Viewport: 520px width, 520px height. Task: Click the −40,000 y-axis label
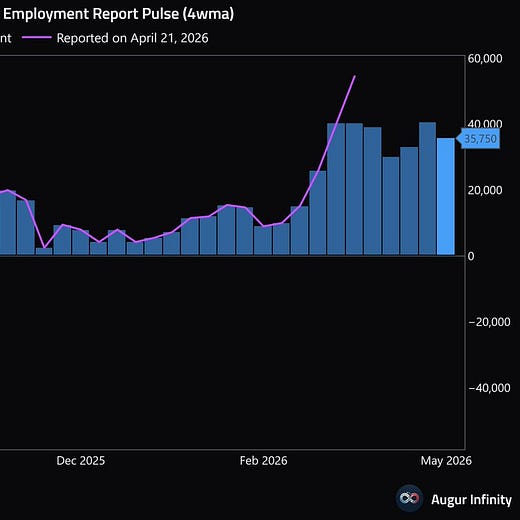[489, 388]
